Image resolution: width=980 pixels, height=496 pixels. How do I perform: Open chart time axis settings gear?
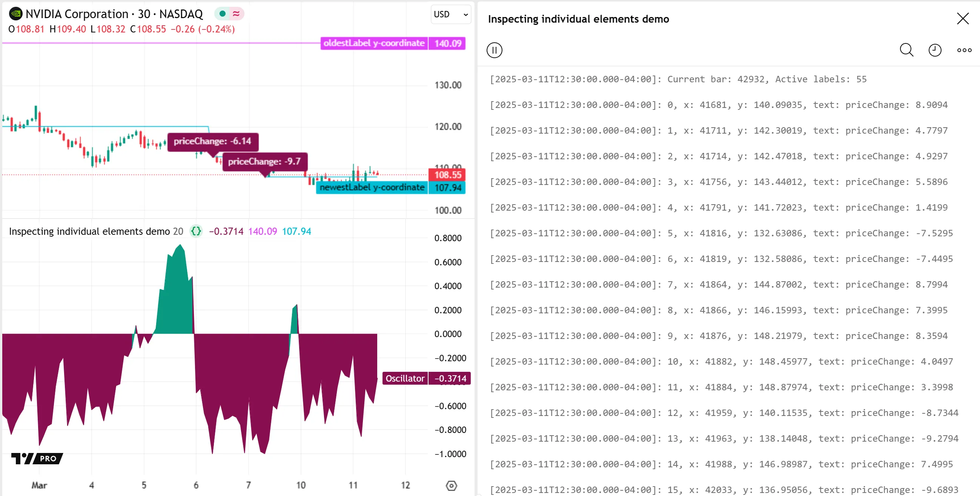[x=451, y=485]
